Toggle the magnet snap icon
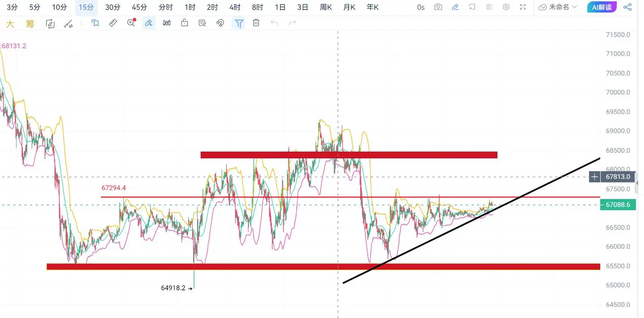Image resolution: width=644 pixels, height=318 pixels. tap(220, 23)
